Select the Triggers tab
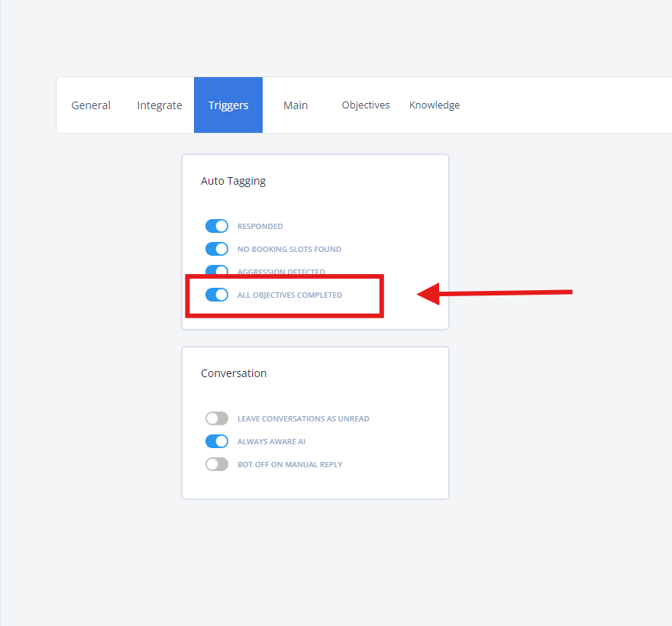 [228, 105]
